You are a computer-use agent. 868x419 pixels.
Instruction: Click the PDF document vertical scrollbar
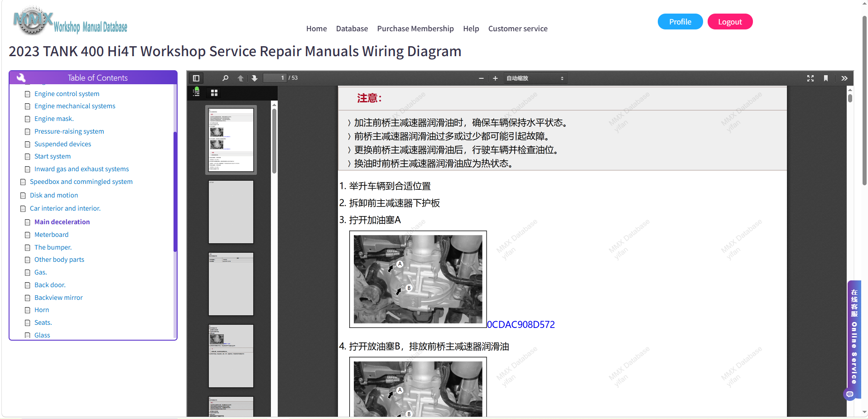[x=850, y=98]
